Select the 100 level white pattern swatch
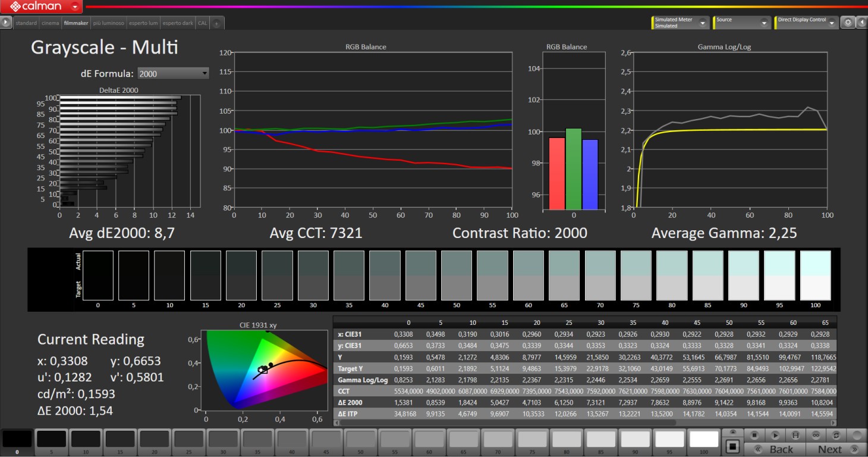This screenshot has height=457, width=868. point(703,442)
